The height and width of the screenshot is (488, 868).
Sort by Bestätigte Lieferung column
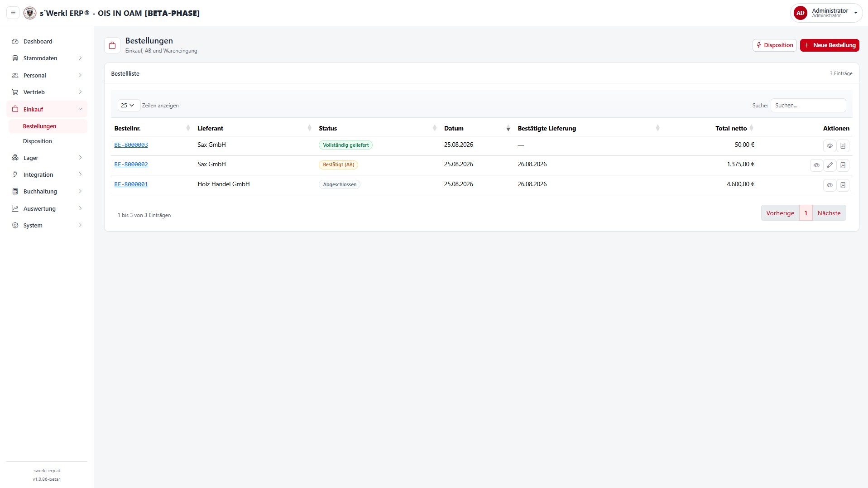click(x=589, y=128)
